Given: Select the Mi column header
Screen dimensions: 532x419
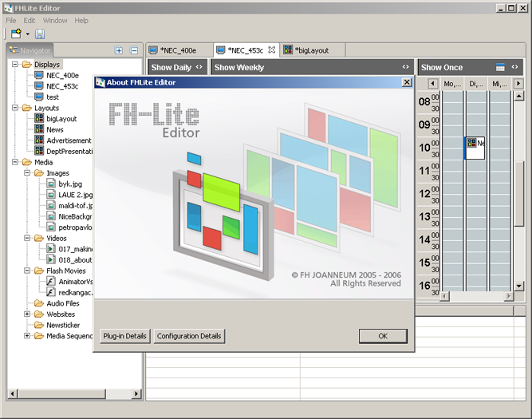Looking at the screenshot, I should tap(499, 84).
